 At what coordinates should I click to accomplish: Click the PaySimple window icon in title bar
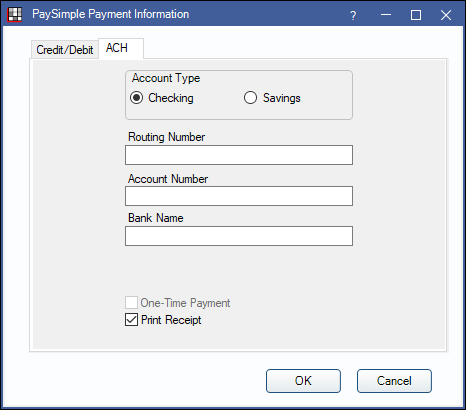15,14
